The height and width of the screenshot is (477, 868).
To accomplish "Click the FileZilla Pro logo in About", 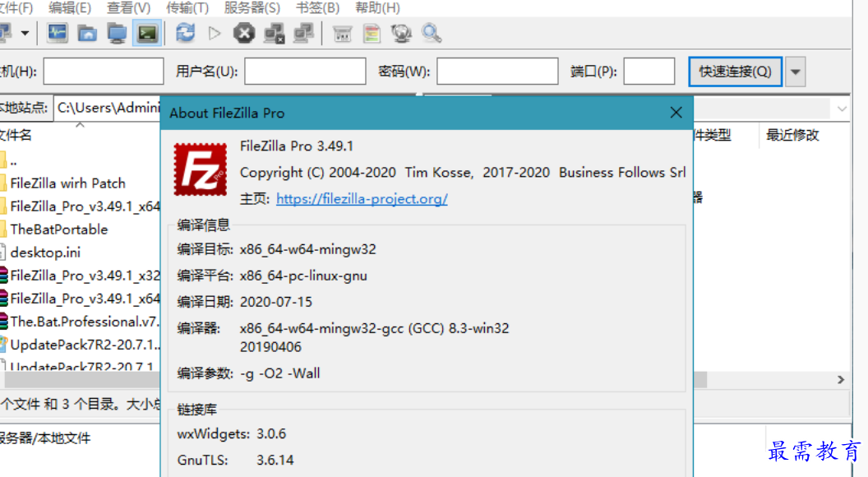I will tap(201, 169).
